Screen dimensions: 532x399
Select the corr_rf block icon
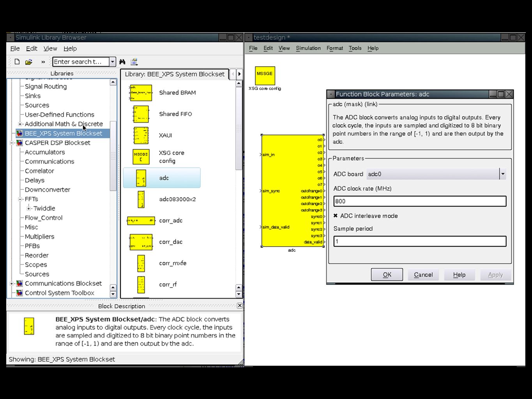141,285
